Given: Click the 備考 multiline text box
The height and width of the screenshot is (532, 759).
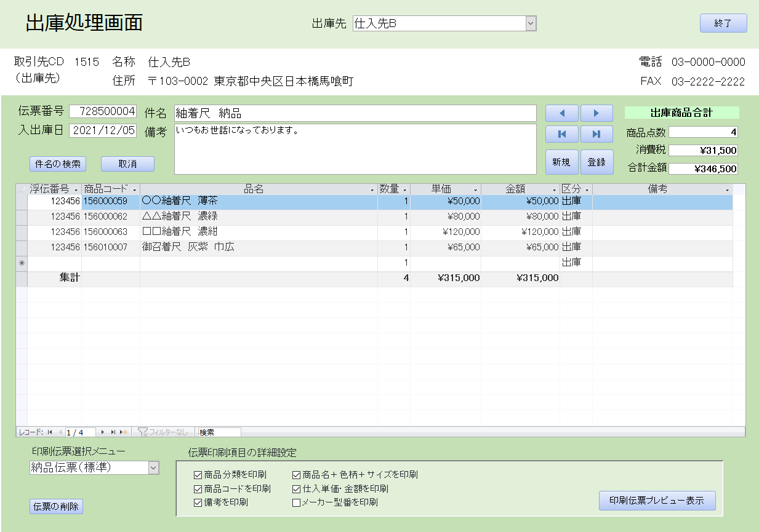Looking at the screenshot, I should 356,149.
